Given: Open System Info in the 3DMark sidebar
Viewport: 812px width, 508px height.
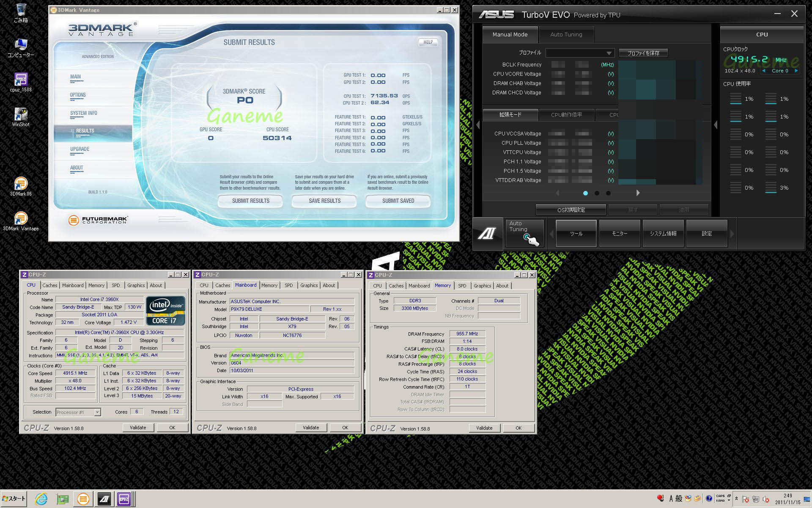Looking at the screenshot, I should [x=84, y=113].
